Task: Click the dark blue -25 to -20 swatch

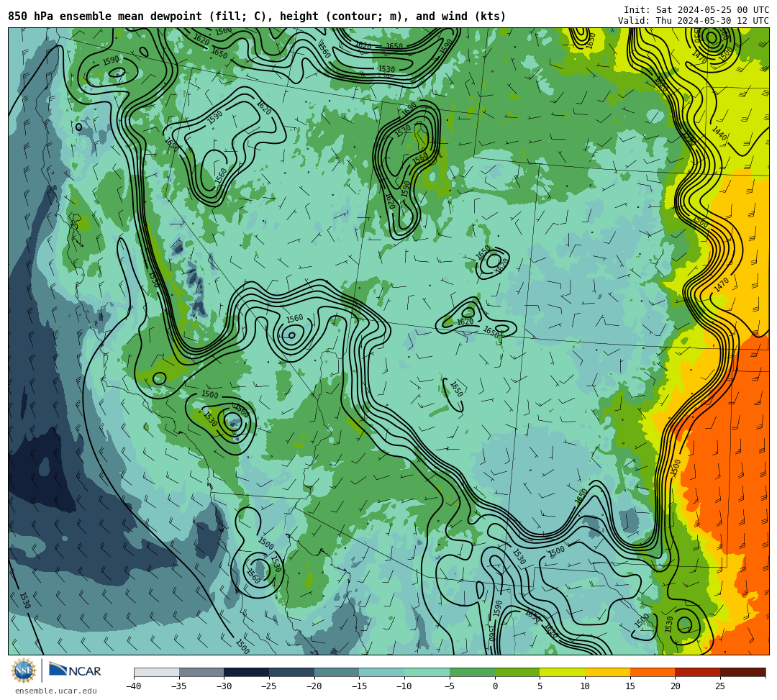Action: (292, 672)
